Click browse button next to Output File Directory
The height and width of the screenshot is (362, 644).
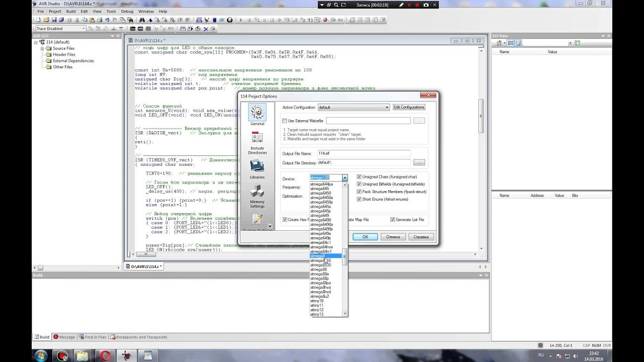(419, 162)
